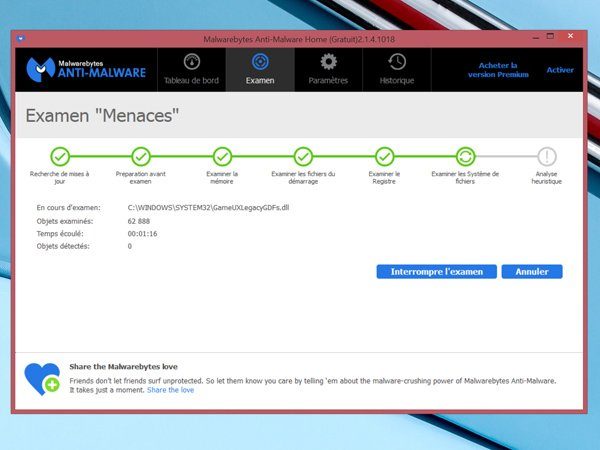The height and width of the screenshot is (450, 600).
Task: Click the Malwarebytes Anti-Malware logo
Action: point(86,69)
